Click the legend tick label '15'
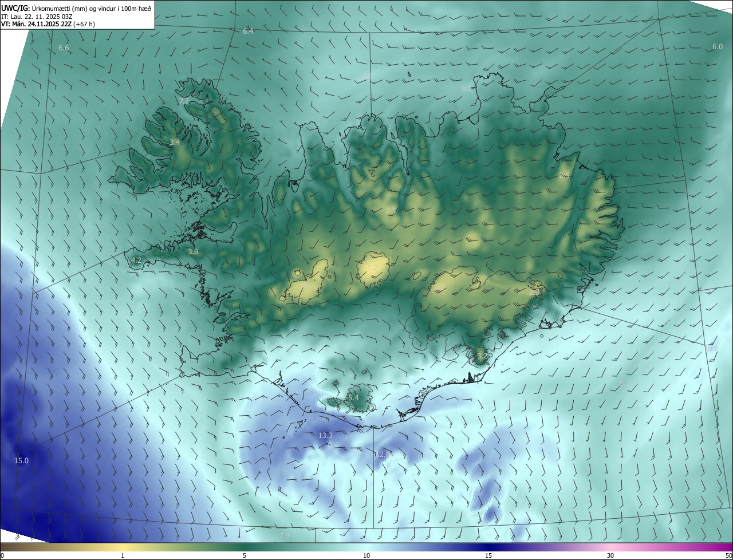The image size is (733, 560). click(488, 555)
